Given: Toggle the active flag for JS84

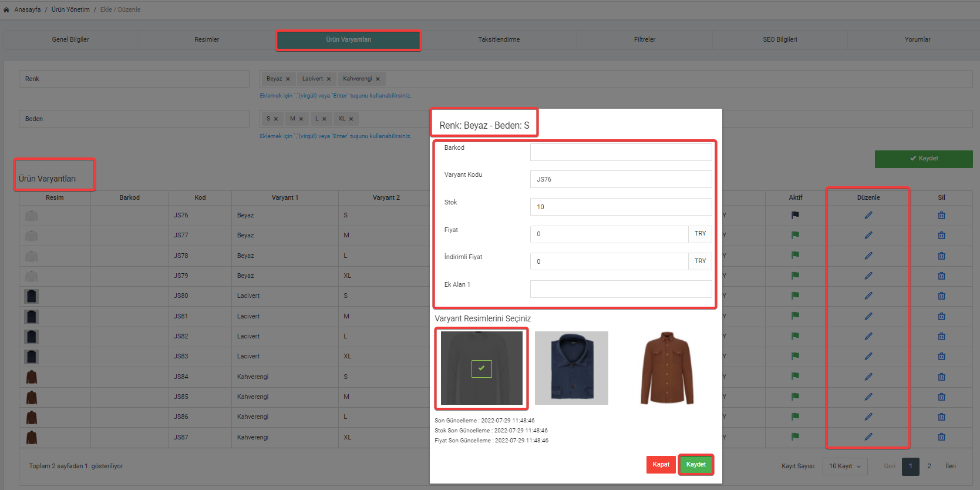Looking at the screenshot, I should click(x=795, y=376).
